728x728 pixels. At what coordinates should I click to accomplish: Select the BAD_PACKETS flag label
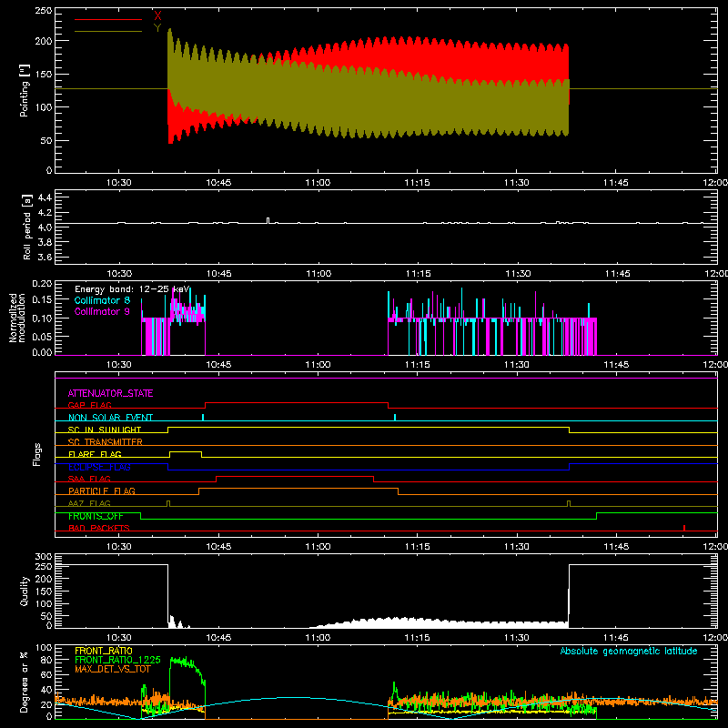tap(99, 528)
